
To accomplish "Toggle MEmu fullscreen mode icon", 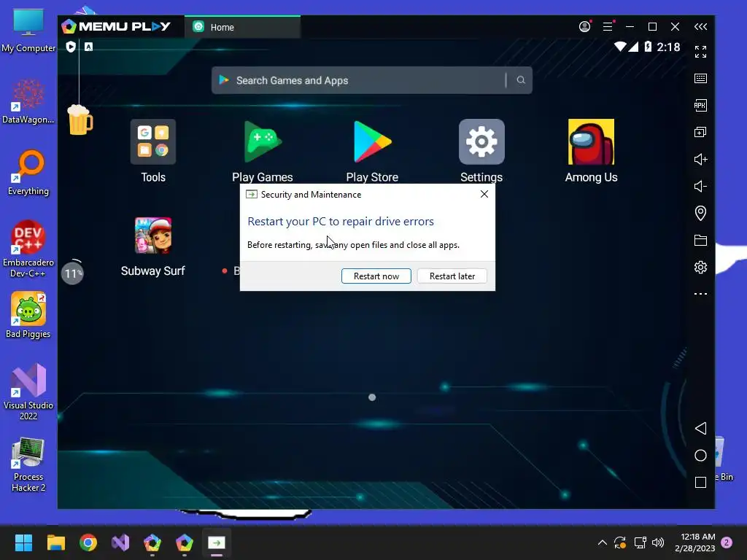I will (700, 52).
